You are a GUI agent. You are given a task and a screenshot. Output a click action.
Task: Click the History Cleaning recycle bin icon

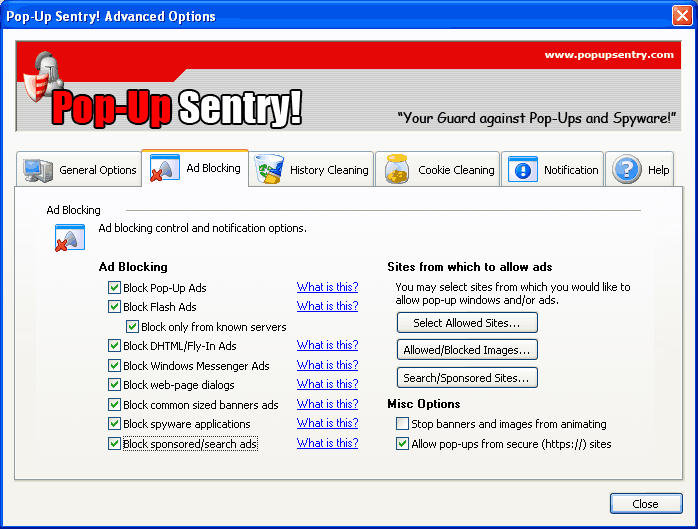269,169
